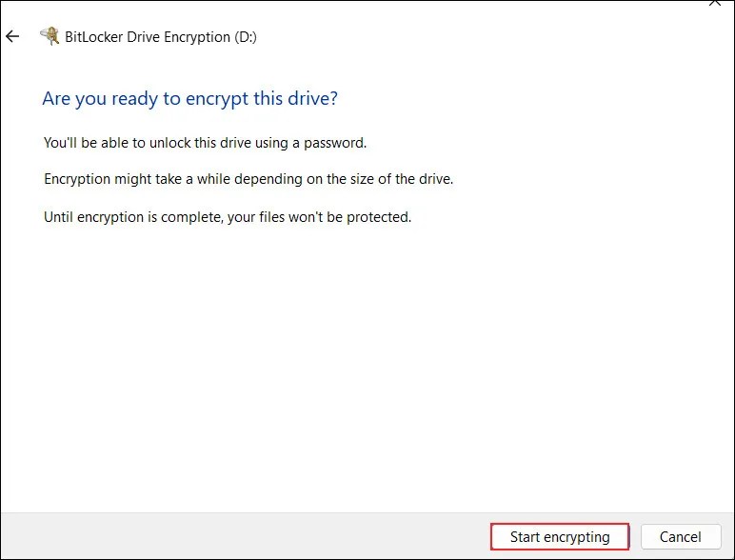Click the BitLocker Drive Encryption (D:) title
The width and height of the screenshot is (735, 560).
tap(161, 37)
